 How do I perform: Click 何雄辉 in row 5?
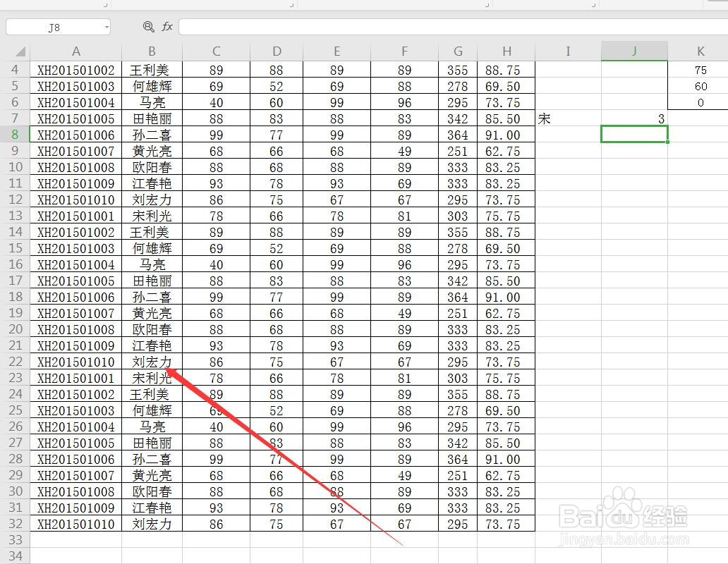152,86
